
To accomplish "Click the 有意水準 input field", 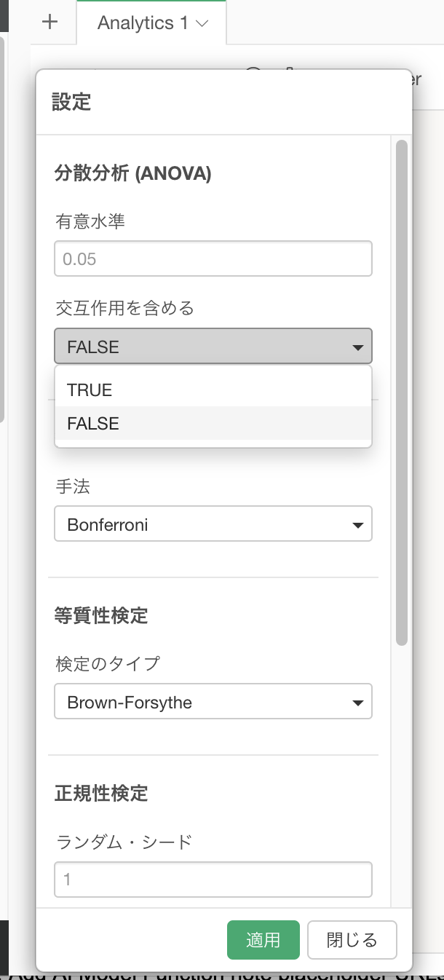I will point(213,259).
